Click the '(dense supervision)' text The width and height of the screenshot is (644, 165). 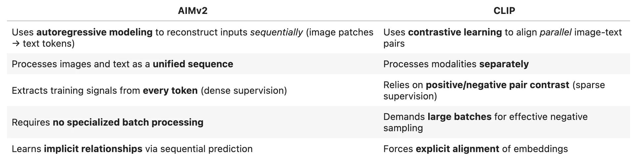point(244,91)
